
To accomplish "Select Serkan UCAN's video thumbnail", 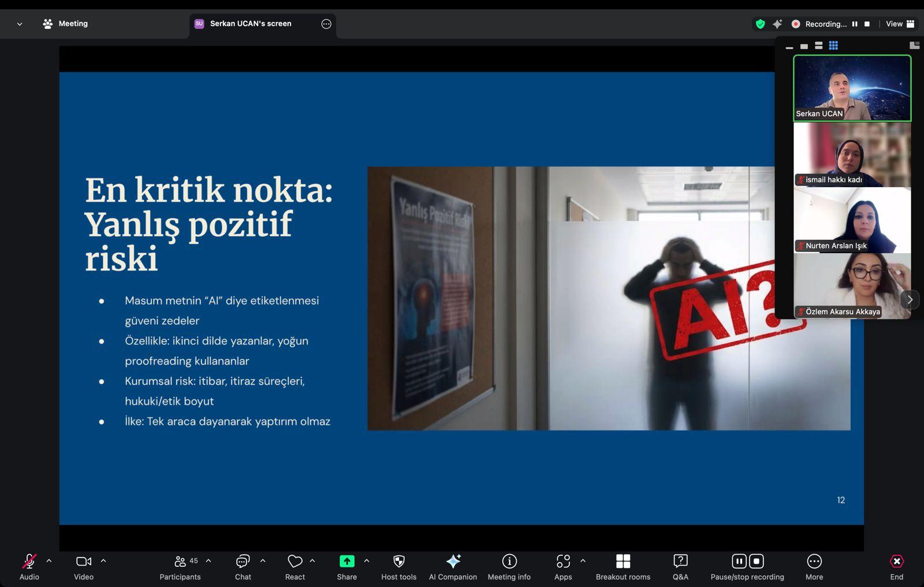I will (x=852, y=88).
